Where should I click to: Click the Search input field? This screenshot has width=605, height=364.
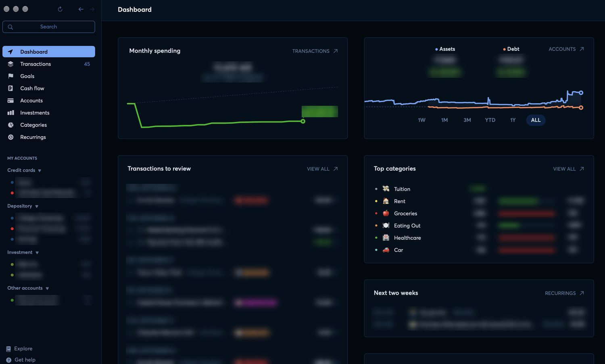point(49,27)
